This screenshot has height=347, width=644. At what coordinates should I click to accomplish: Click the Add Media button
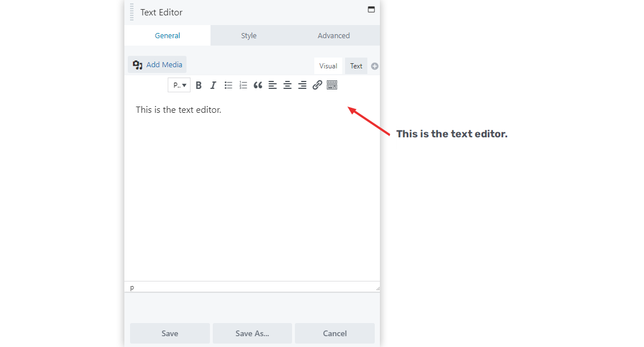[157, 65]
